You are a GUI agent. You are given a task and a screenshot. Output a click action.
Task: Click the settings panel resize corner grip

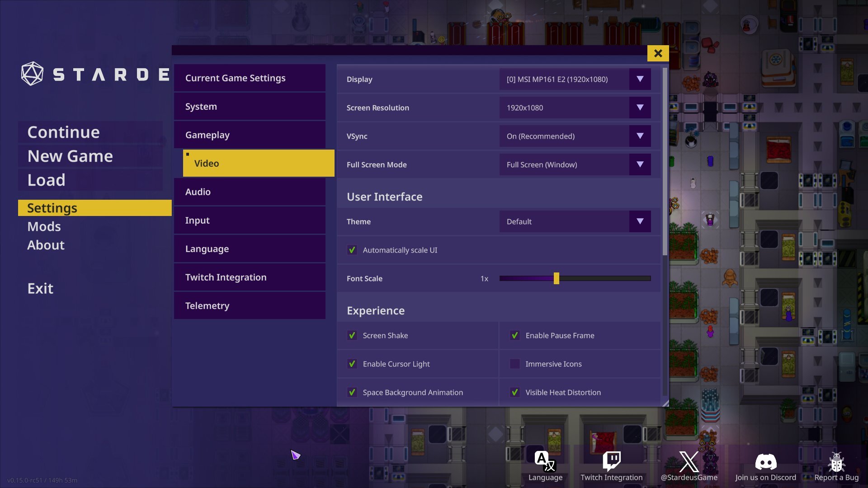pos(665,403)
